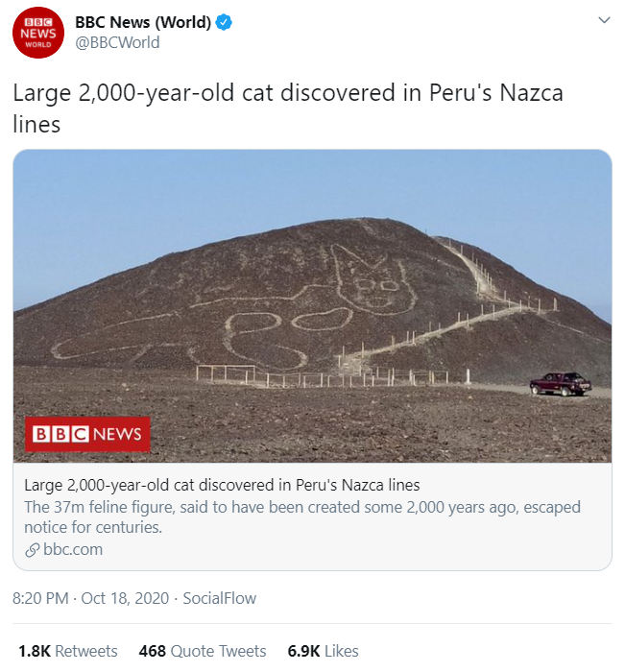Click the BBC News World profile avatar
The height and width of the screenshot is (672, 625).
37,33
